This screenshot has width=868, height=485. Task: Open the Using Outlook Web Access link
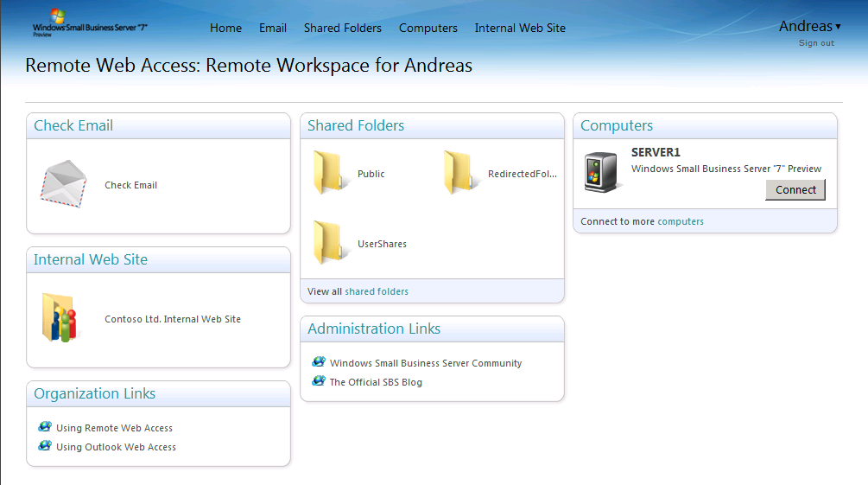click(x=116, y=447)
